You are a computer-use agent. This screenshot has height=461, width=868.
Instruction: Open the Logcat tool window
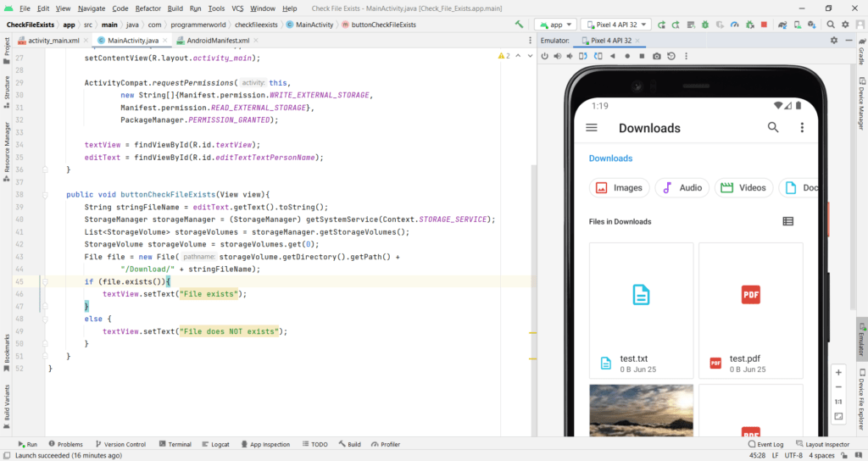tap(215, 444)
